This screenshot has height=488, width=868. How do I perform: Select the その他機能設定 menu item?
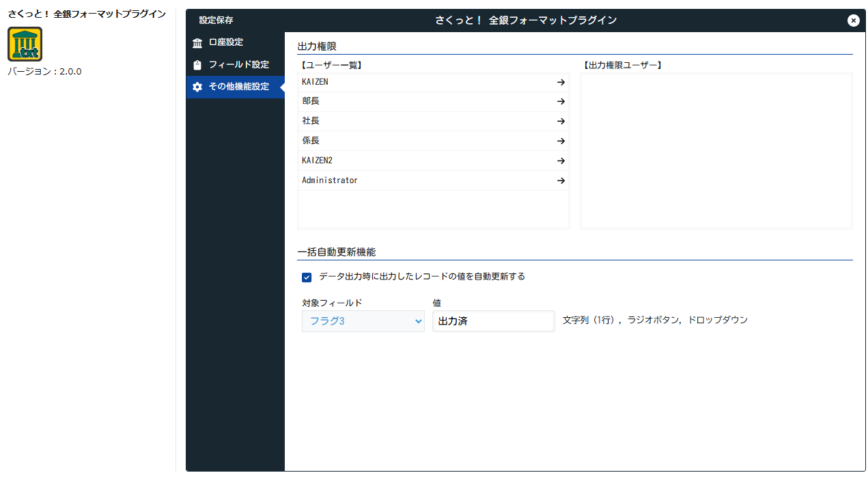tap(236, 87)
